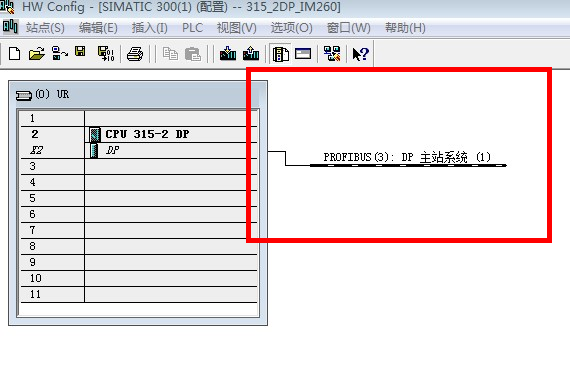The height and width of the screenshot is (387, 570).
Task: Click the New station document icon
Action: 15,54
